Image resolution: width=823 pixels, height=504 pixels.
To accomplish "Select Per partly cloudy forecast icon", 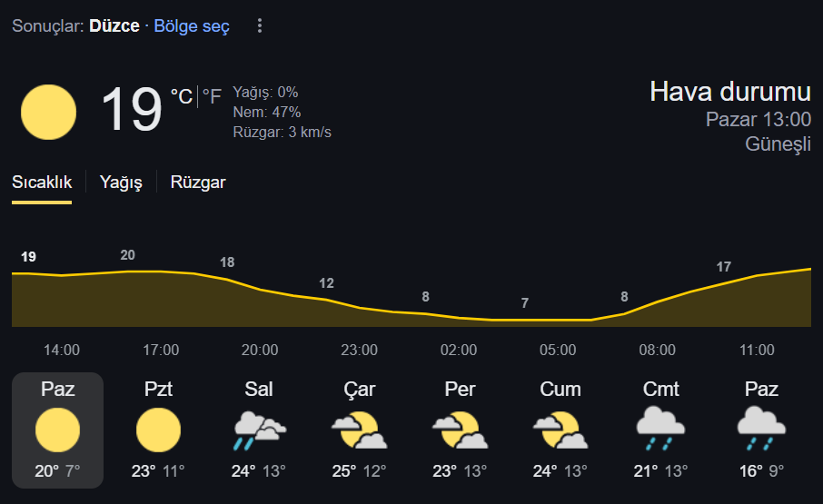I will click(x=461, y=430).
